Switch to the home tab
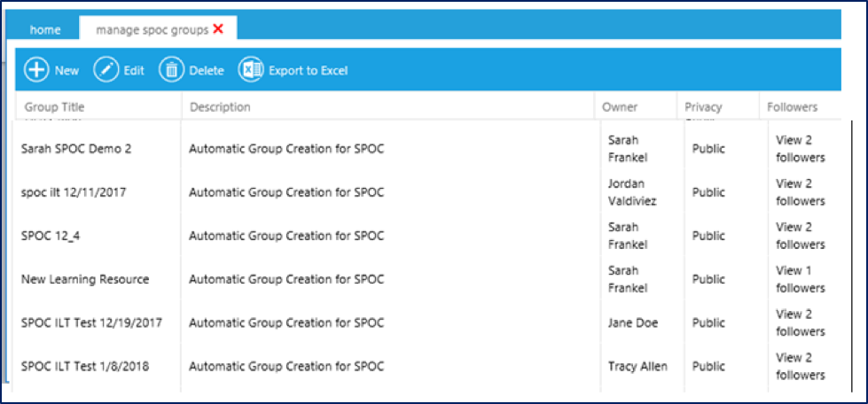The width and height of the screenshot is (868, 404). pyautogui.click(x=45, y=30)
